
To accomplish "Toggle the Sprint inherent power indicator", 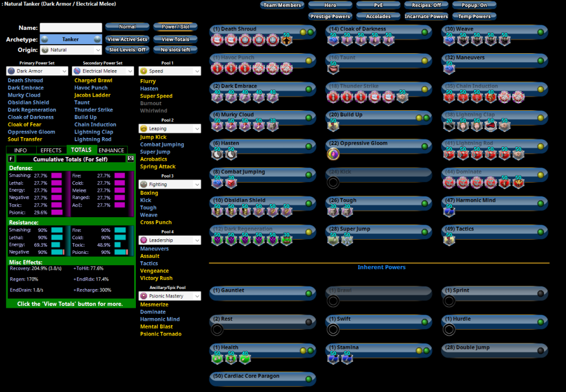I will 540,293.
